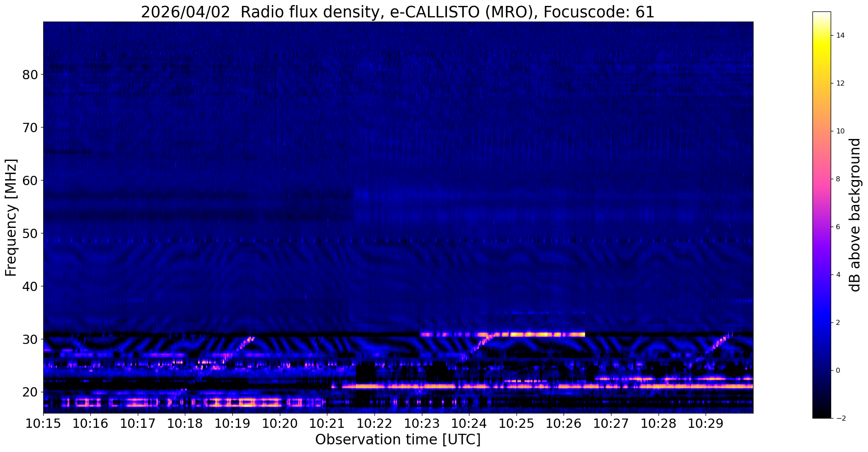Click the 20 MHz frequency tick label

(x=30, y=392)
